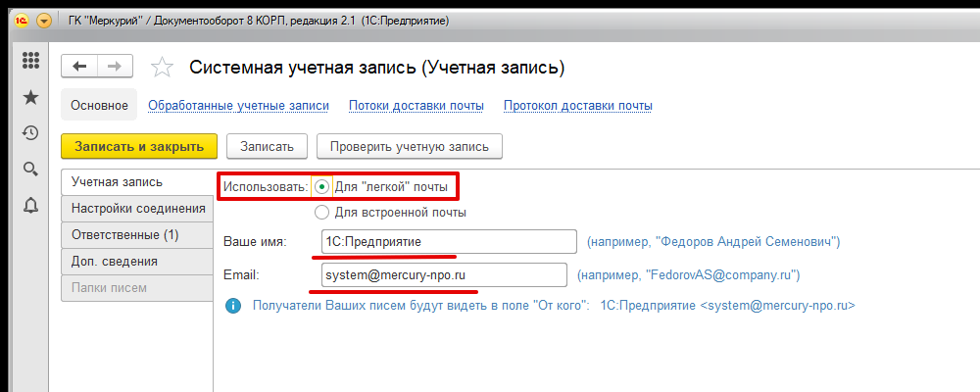Switch to the Ответственные (1) tab
The image size is (980, 392).
pos(135,234)
